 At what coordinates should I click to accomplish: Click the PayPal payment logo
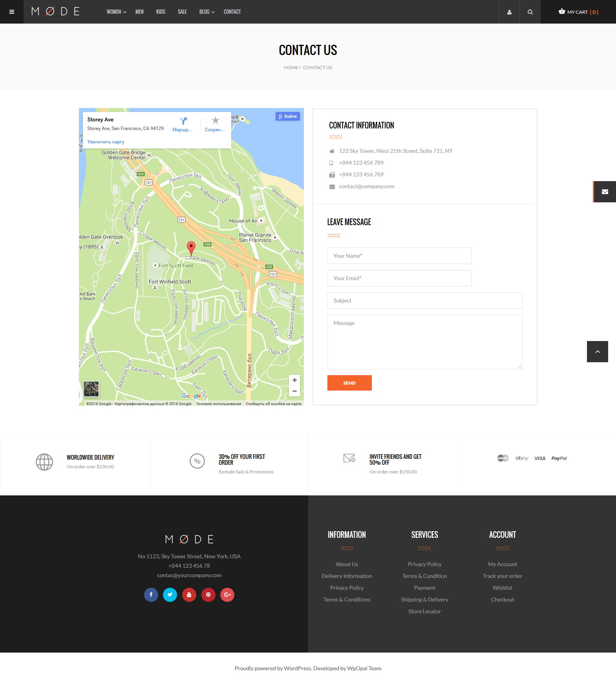coord(559,458)
